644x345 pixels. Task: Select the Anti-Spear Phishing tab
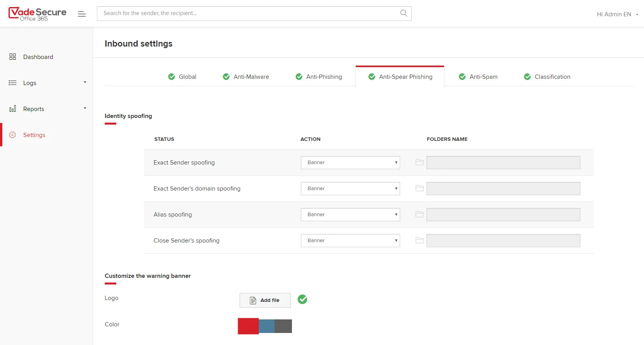[x=400, y=76]
